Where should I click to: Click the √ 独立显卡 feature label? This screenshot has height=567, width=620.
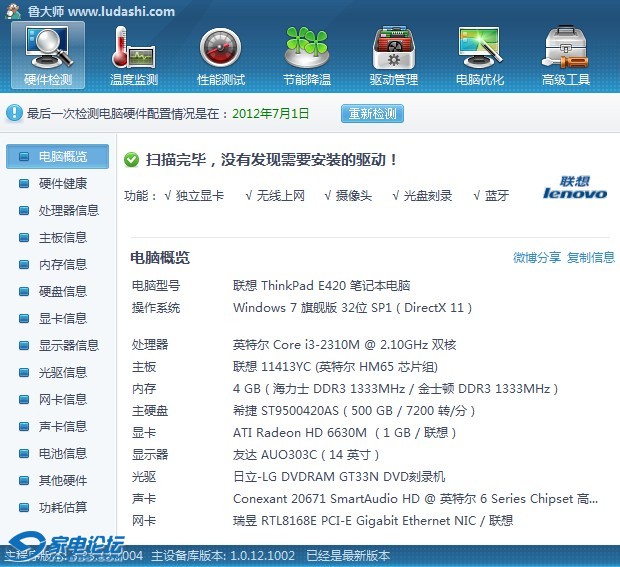pos(194,195)
